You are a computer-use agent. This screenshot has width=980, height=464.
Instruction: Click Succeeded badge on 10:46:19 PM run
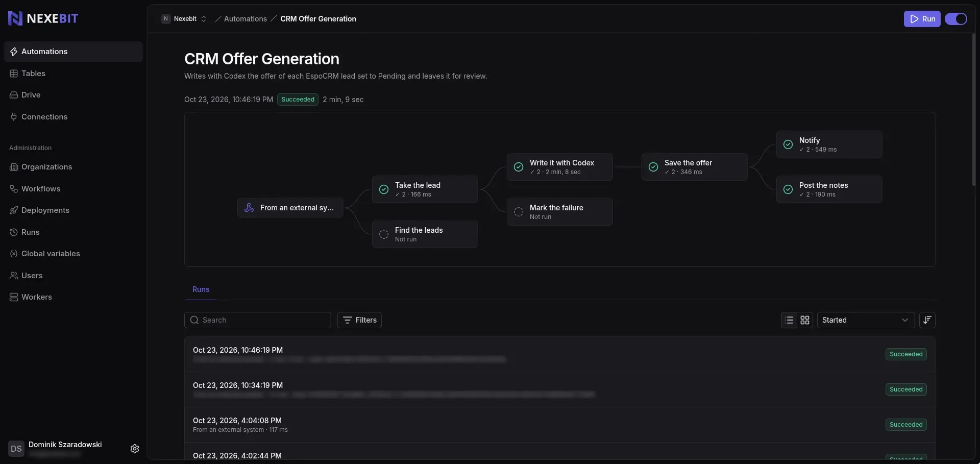(x=906, y=354)
